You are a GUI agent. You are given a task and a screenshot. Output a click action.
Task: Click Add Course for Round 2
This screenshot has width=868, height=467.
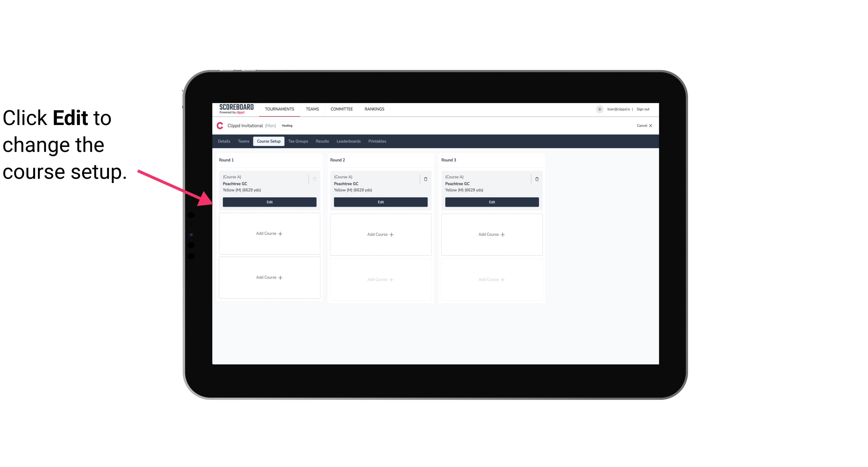coord(380,234)
